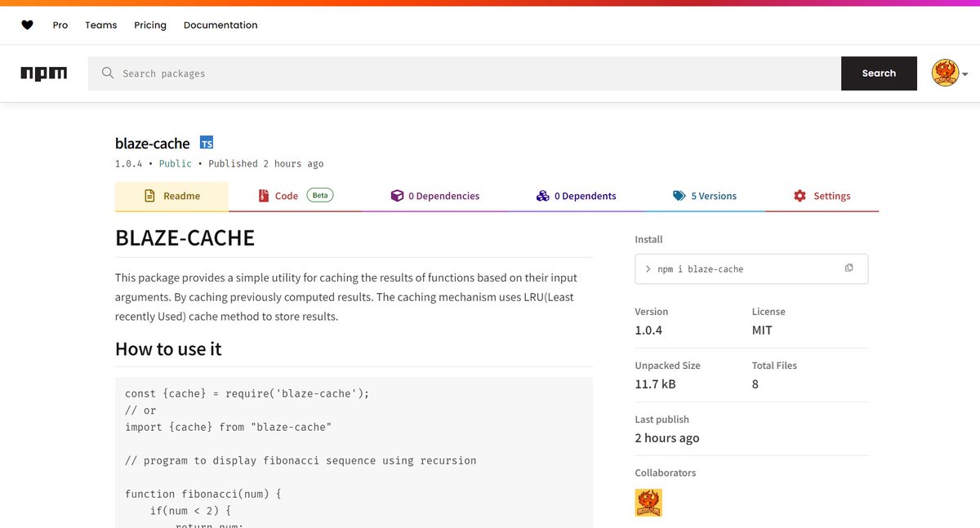Click the 'Public' visibility label
This screenshot has height=528, width=980.
176,163
